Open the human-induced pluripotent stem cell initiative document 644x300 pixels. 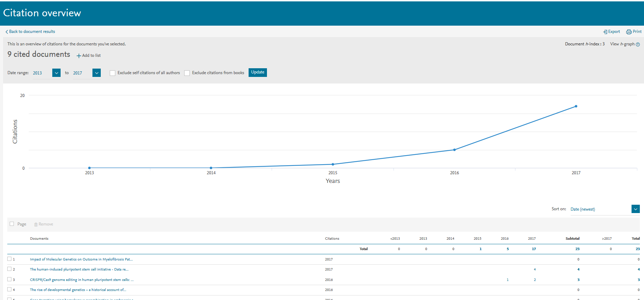[x=79, y=269]
